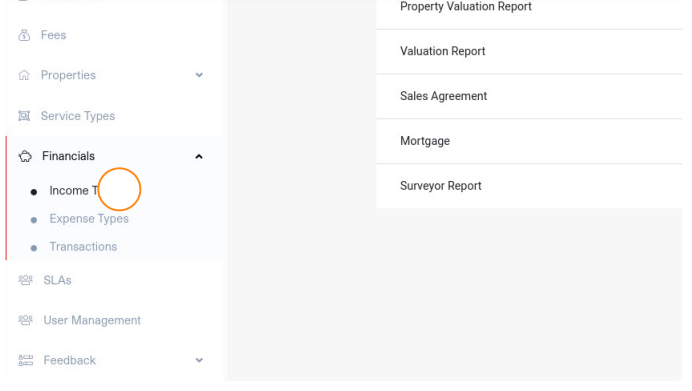
Task: Expand the Feedback menu chevron
Action: coord(199,361)
